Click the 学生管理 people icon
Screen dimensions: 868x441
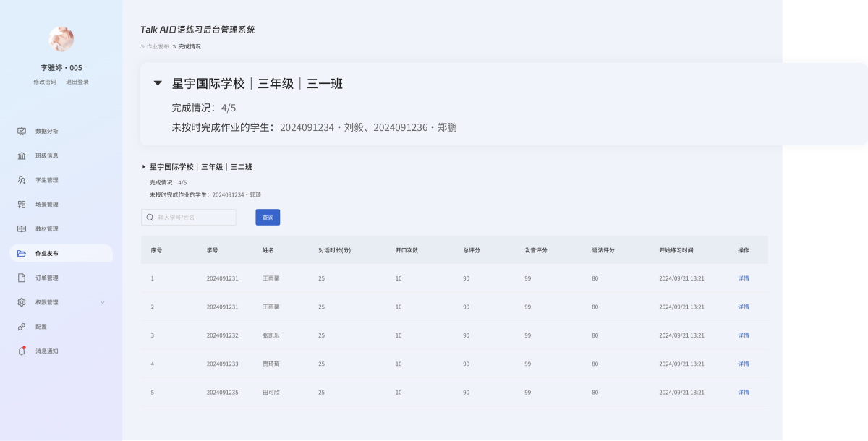click(22, 180)
